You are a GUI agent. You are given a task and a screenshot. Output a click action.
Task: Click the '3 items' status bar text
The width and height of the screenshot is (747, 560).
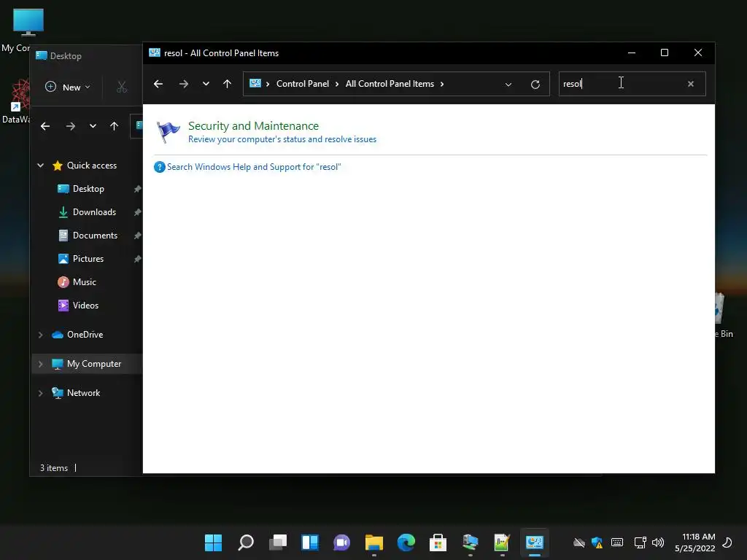54,468
